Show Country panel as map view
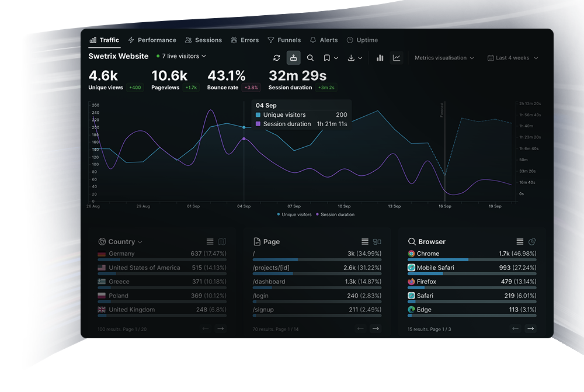The width and height of the screenshot is (584, 392). 222,241
